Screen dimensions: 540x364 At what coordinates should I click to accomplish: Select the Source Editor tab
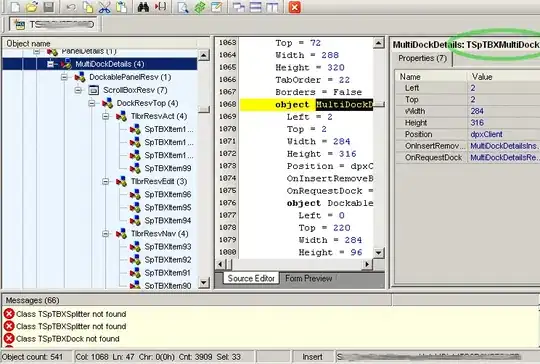pyautogui.click(x=251, y=278)
